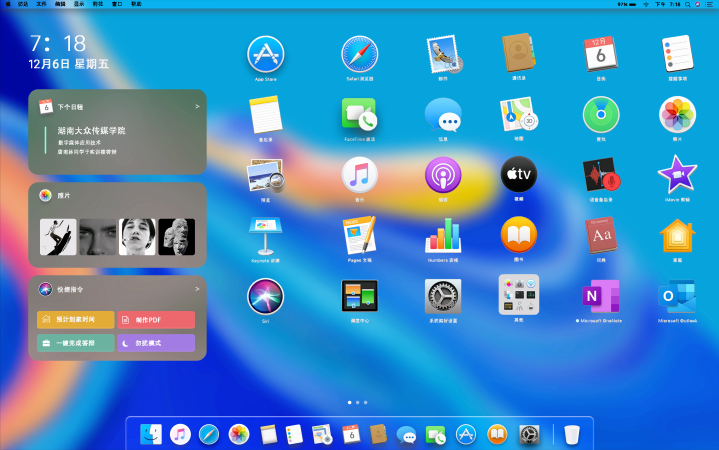Open the 其他 apps folder
The width and height of the screenshot is (719, 450).
click(x=519, y=295)
